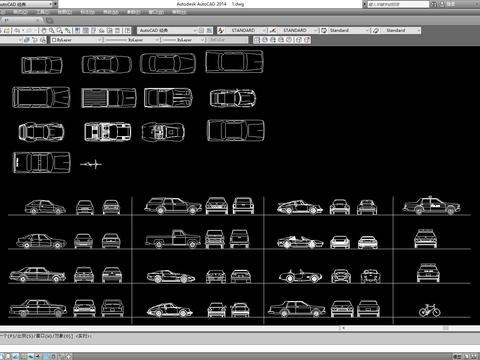Viewport: 480px width, 360px height.
Task: Click the layer states icon near layer dropdown
Action: pyautogui.click(x=27, y=40)
